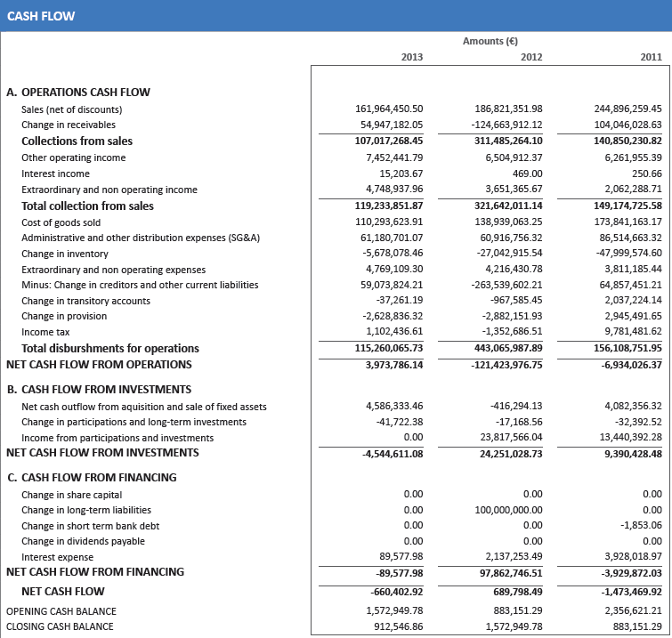Click the Collections from sales row label
Screen dimensions: 672x638
click(x=77, y=141)
